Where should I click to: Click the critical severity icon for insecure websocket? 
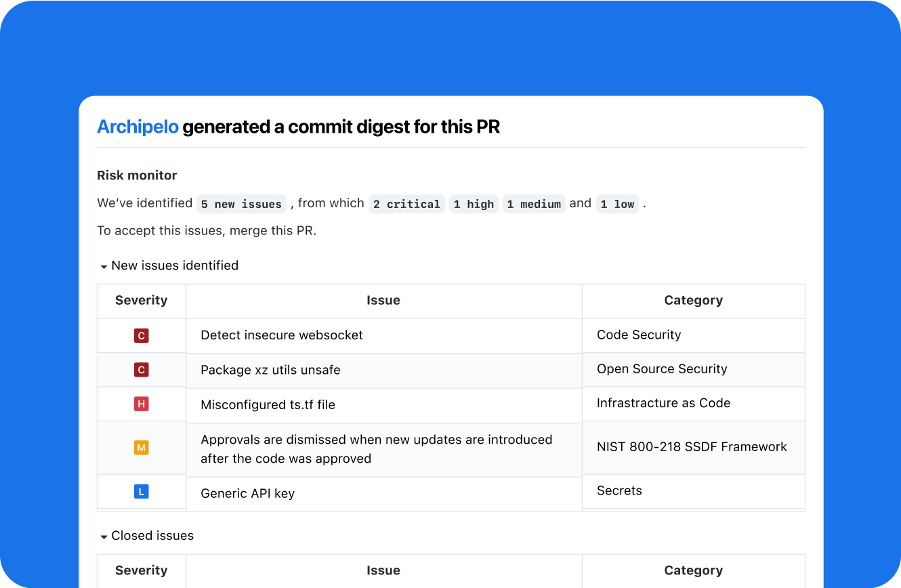point(141,335)
